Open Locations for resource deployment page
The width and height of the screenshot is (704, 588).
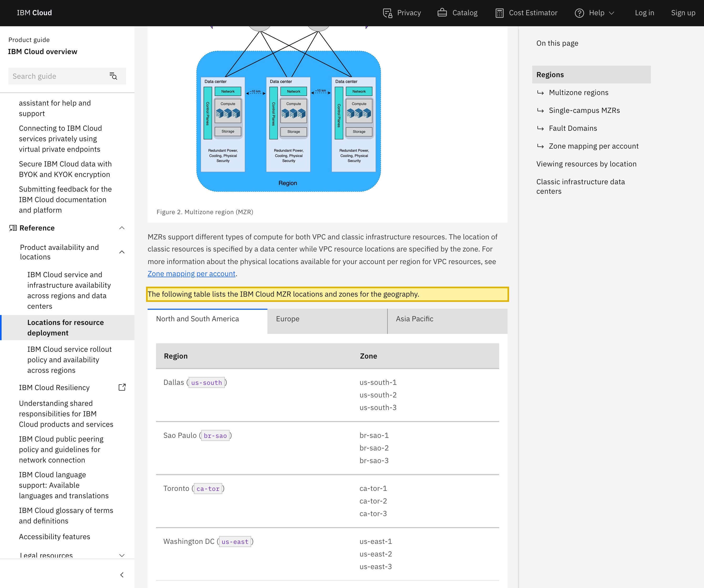(x=67, y=328)
